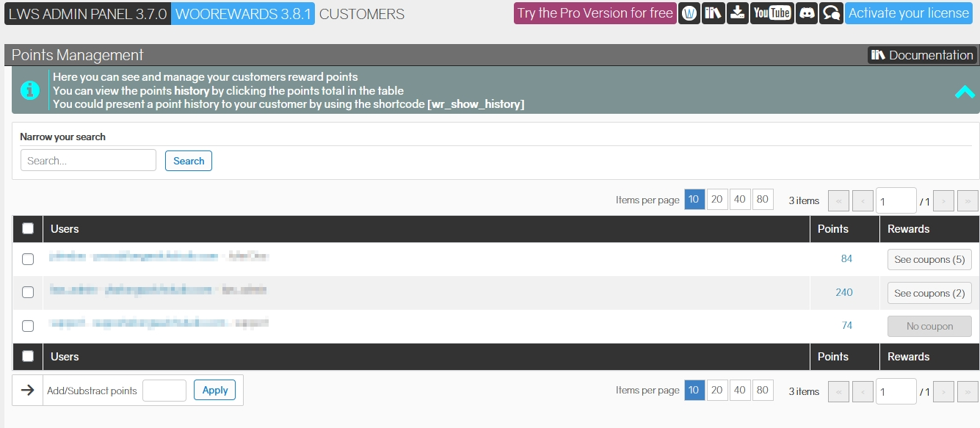The width and height of the screenshot is (980, 428).
Task: Go to last page using bottom pagination
Action: [x=968, y=391]
